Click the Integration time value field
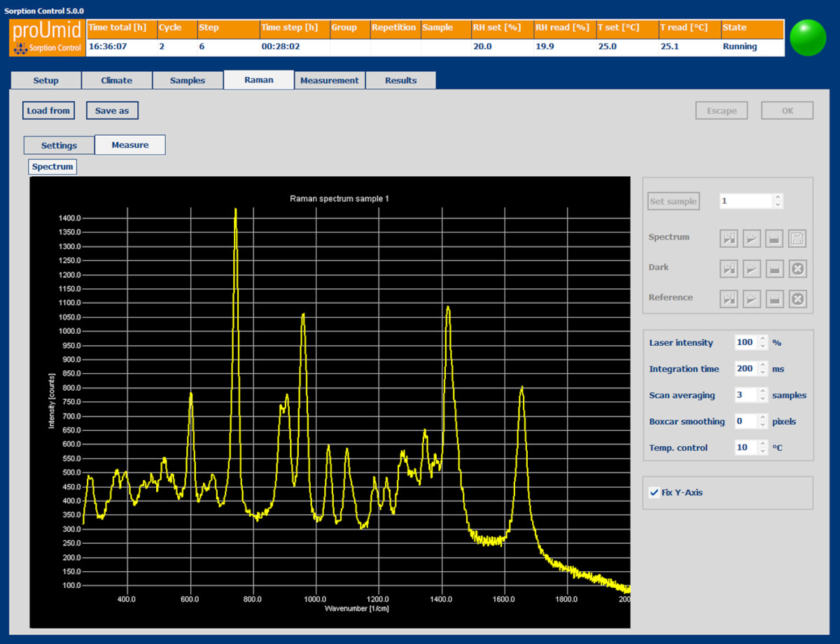This screenshot has width=840, height=644. click(746, 369)
